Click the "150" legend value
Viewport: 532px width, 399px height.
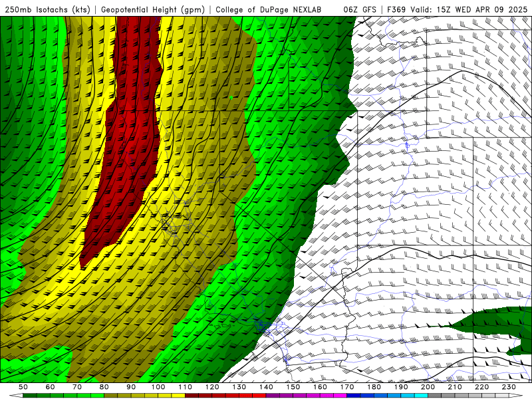(x=293, y=387)
